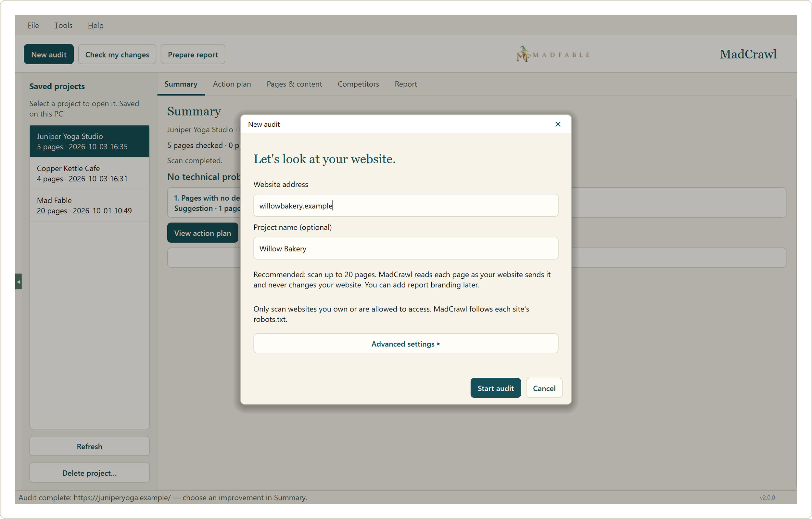Click the Recommended scan pages note
The height and width of the screenshot is (519, 812).
(x=402, y=280)
